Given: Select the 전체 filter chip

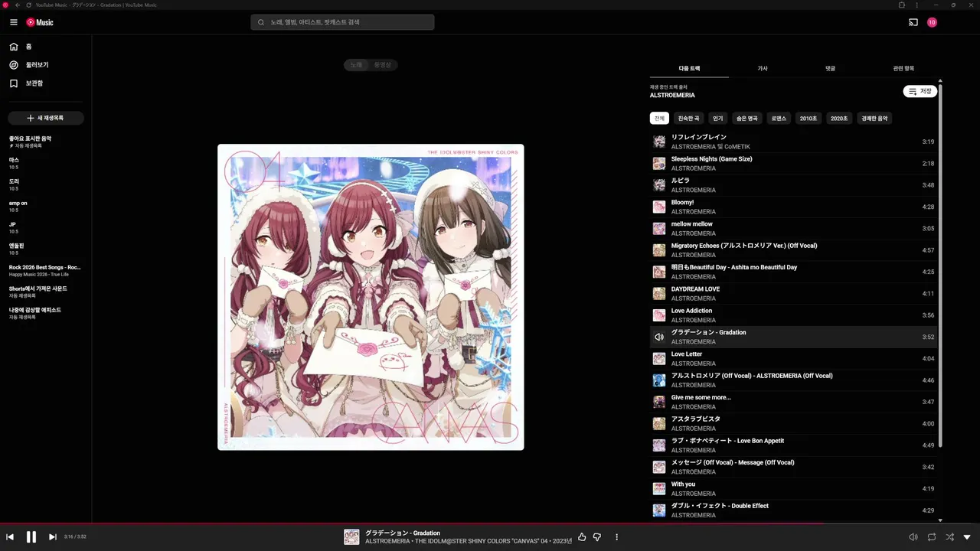Looking at the screenshot, I should (x=659, y=118).
